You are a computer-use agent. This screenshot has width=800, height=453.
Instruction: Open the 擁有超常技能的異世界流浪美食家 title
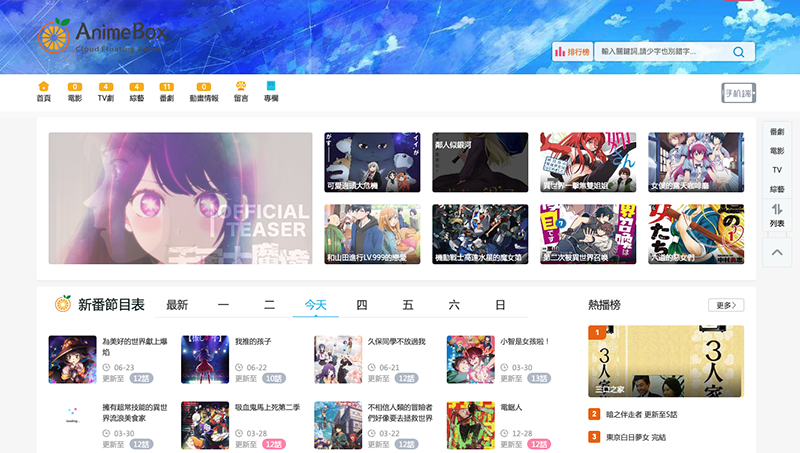(x=135, y=412)
